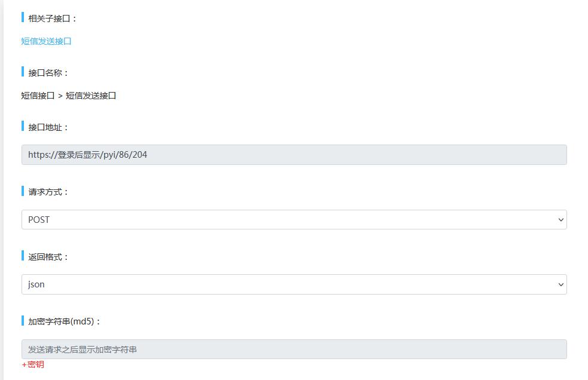Click the blue bar marker beside 相关子接口

coord(23,17)
